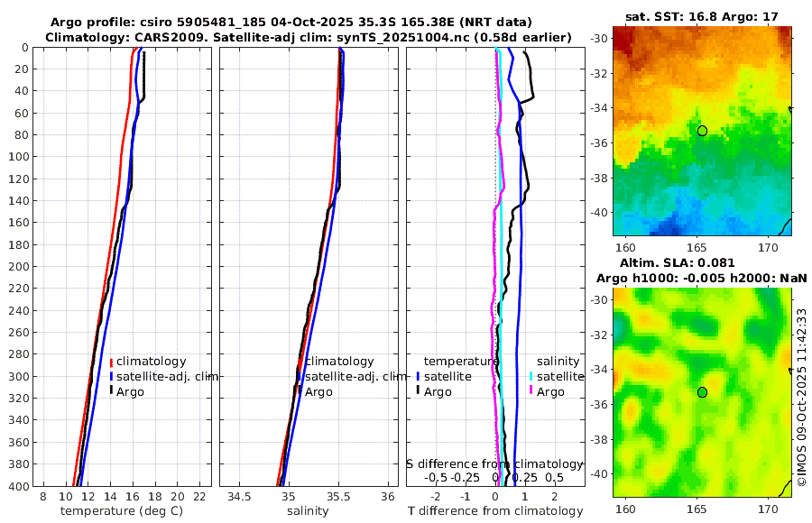Click blue satellite-adj. clim swatch in temperature legend
This screenshot has width=812, height=523.
point(111,377)
